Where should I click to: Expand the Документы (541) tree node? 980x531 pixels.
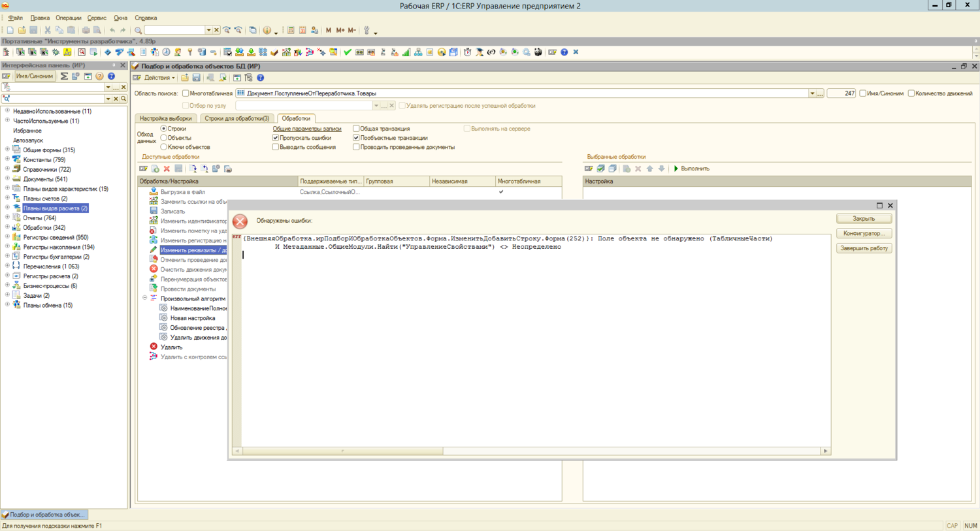coord(7,179)
